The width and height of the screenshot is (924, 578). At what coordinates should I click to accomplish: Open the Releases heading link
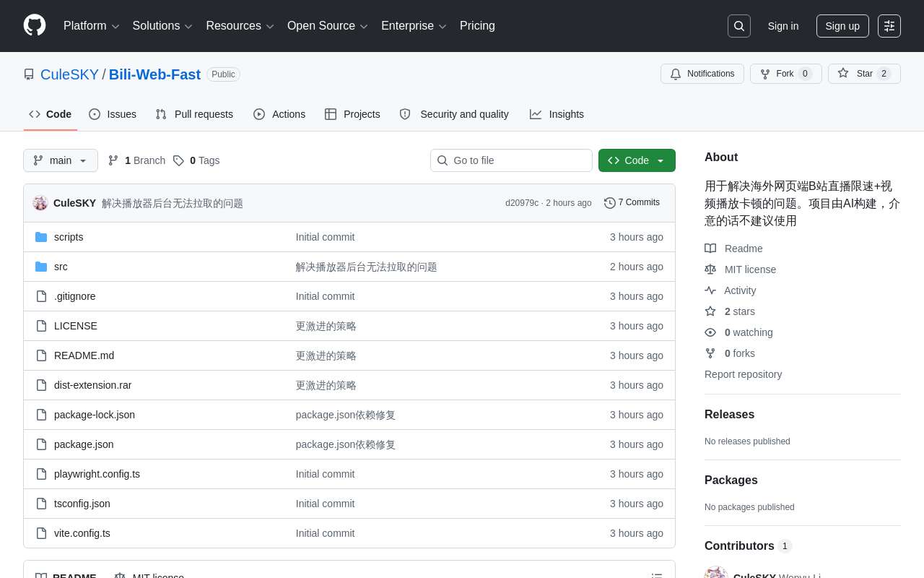click(729, 415)
